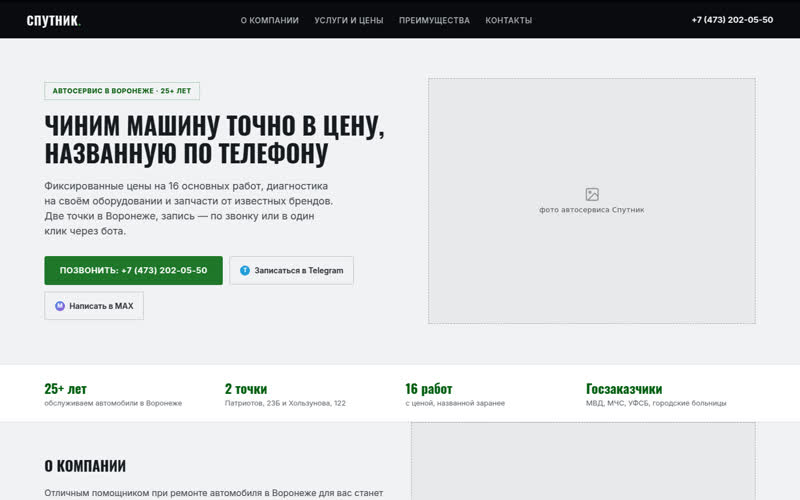Click the text обслуживаем автомобили в Воронеже
Image resolution: width=800 pixels, height=500 pixels.
(113, 403)
